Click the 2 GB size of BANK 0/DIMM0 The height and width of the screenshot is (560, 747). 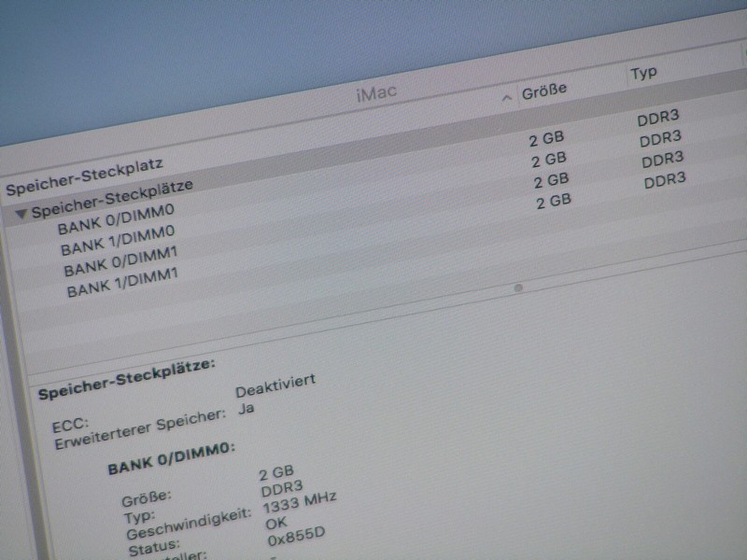(546, 138)
